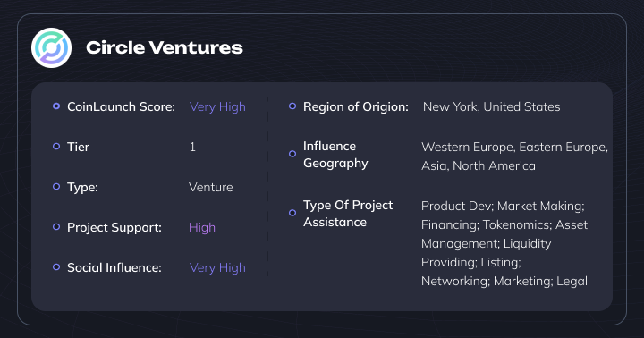The width and height of the screenshot is (644, 338).
Task: Click New York, United States text
Action: click(491, 106)
